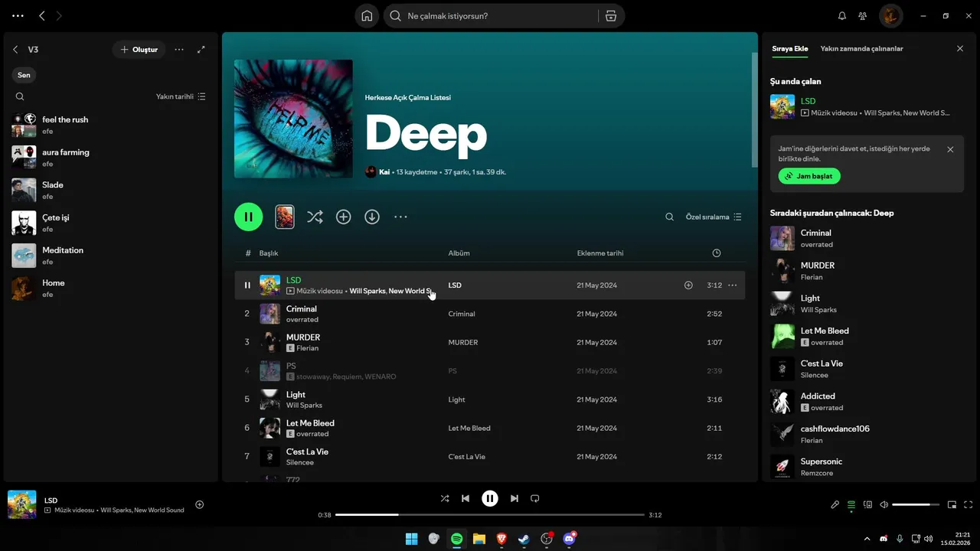Toggle shuffle next to the green pause button
The height and width of the screenshot is (551, 980).
click(315, 217)
